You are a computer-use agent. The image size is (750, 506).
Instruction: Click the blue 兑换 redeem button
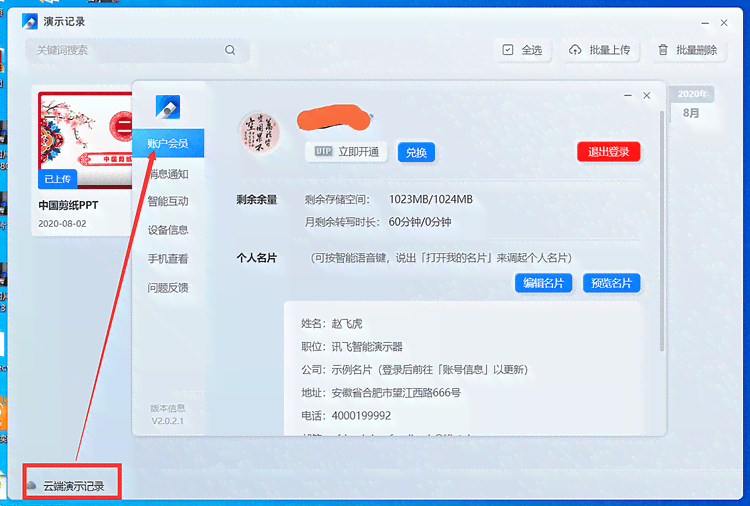click(416, 152)
